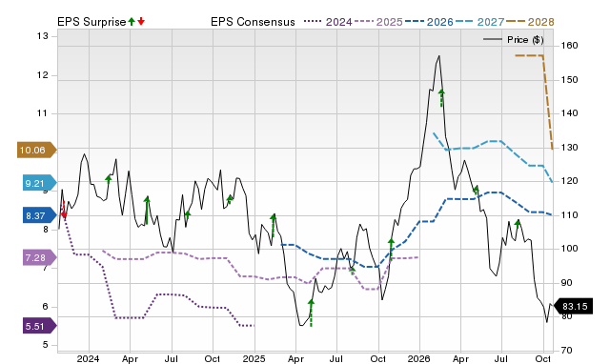Select the green EPS surprise arrow of February 2025
This screenshot has width=610, height=364.
274,226
